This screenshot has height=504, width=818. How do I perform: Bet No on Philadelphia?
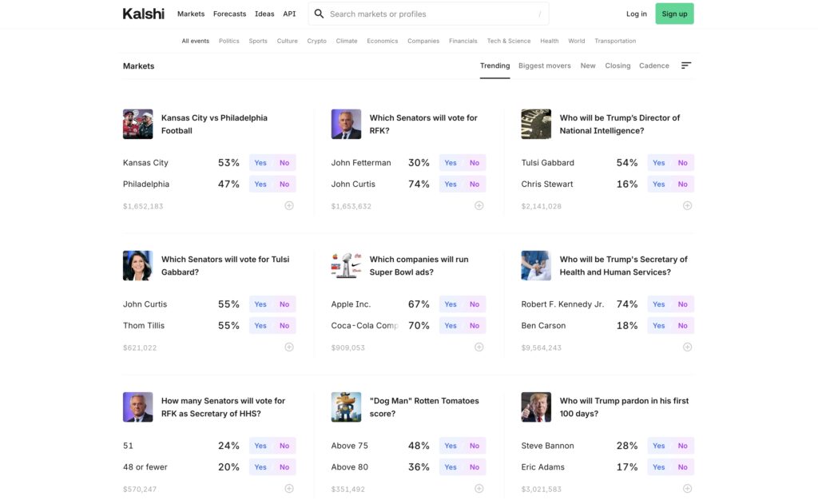click(x=284, y=185)
